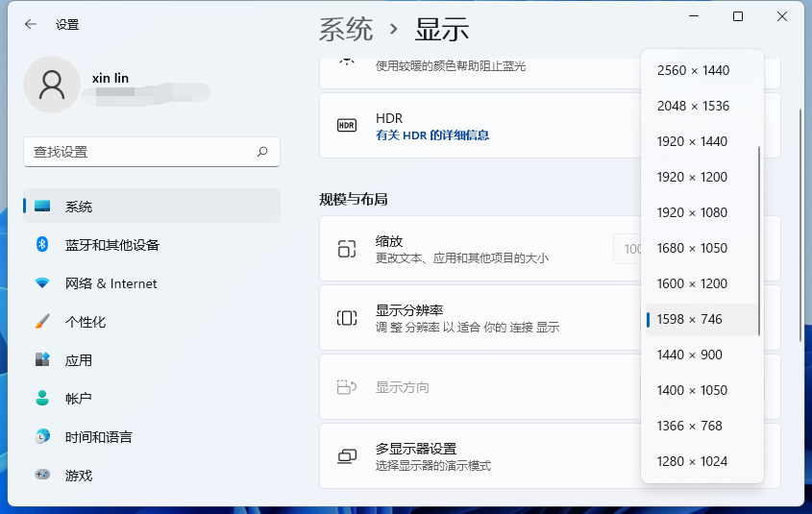Select the 1280 × 1024 option
The image size is (812, 514).
point(692,461)
